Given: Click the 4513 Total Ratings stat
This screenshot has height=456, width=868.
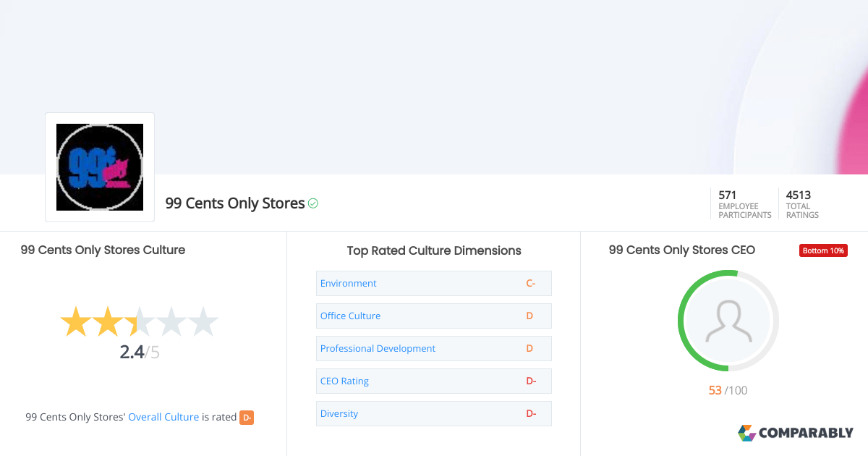Looking at the screenshot, I should pos(799,203).
